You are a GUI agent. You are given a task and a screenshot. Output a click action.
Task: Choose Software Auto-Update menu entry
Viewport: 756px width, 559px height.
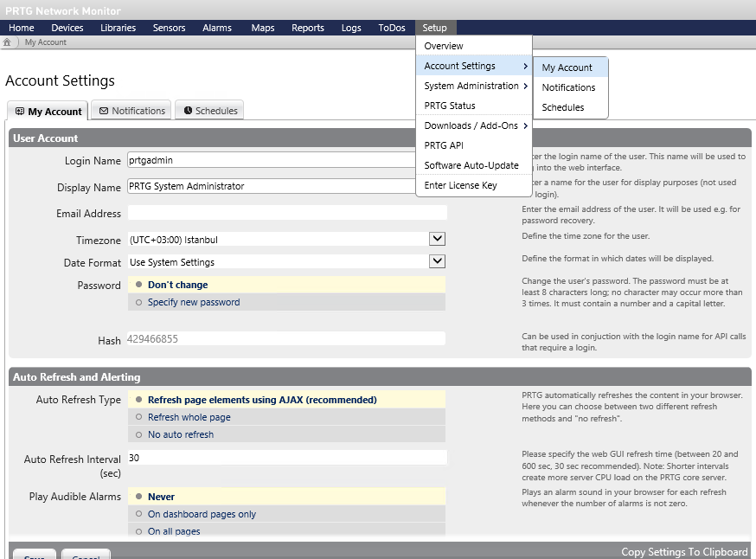pos(474,165)
